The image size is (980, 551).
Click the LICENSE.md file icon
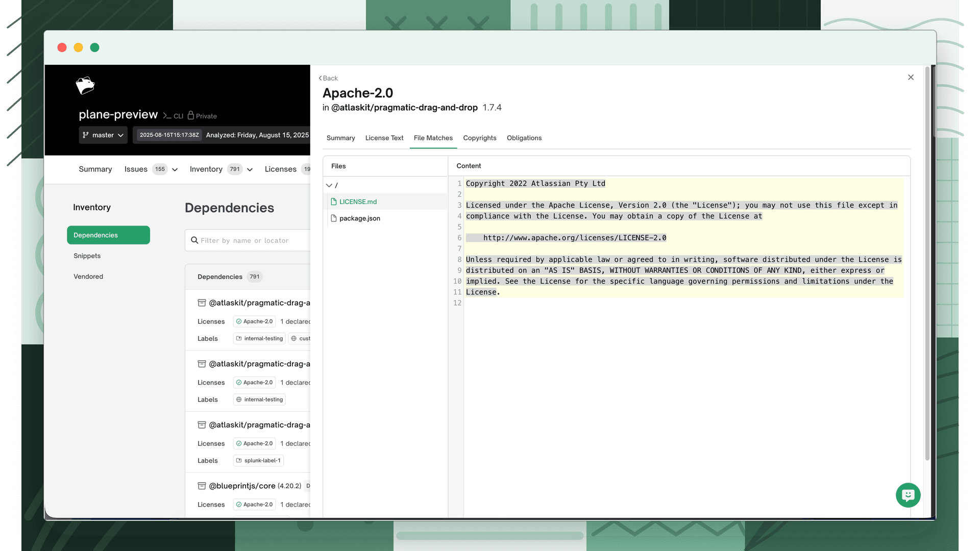pyautogui.click(x=334, y=202)
